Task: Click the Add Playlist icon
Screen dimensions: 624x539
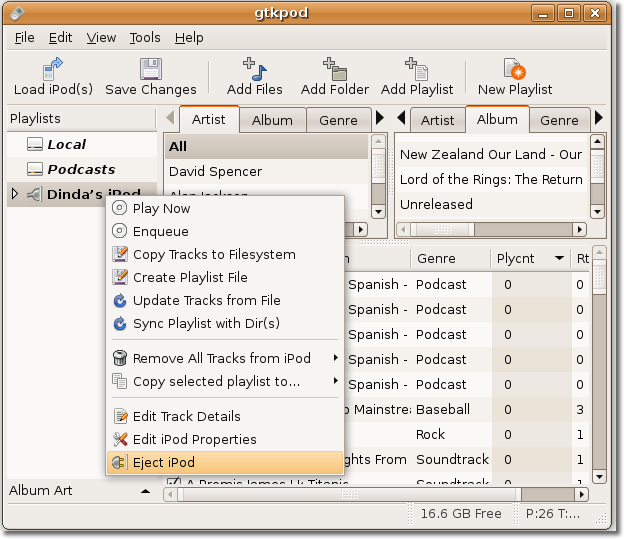Action: pos(416,69)
